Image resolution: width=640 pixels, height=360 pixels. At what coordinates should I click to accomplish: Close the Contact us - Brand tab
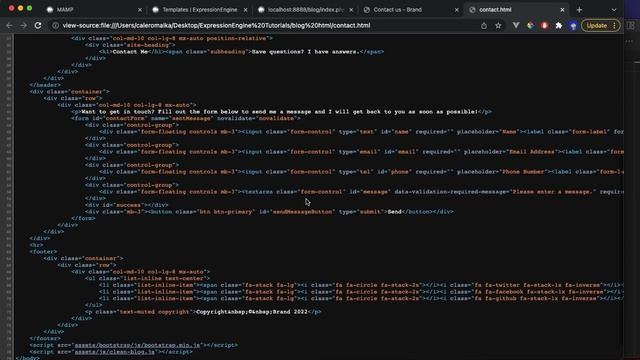tap(457, 10)
